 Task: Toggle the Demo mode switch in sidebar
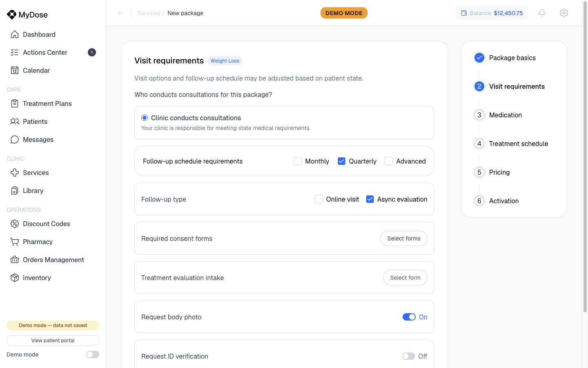point(93,355)
